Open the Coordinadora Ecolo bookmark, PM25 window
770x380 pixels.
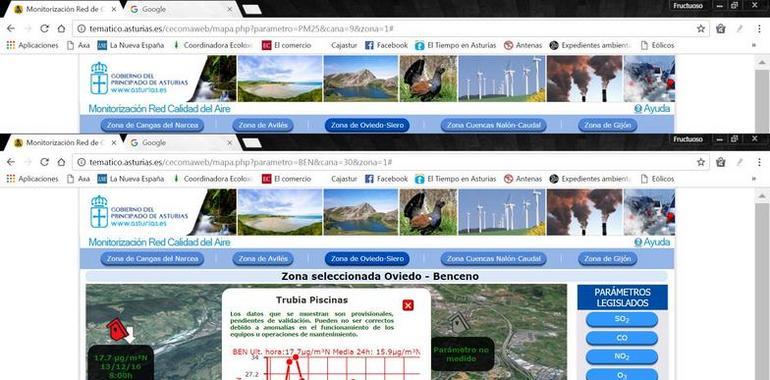pos(213,45)
